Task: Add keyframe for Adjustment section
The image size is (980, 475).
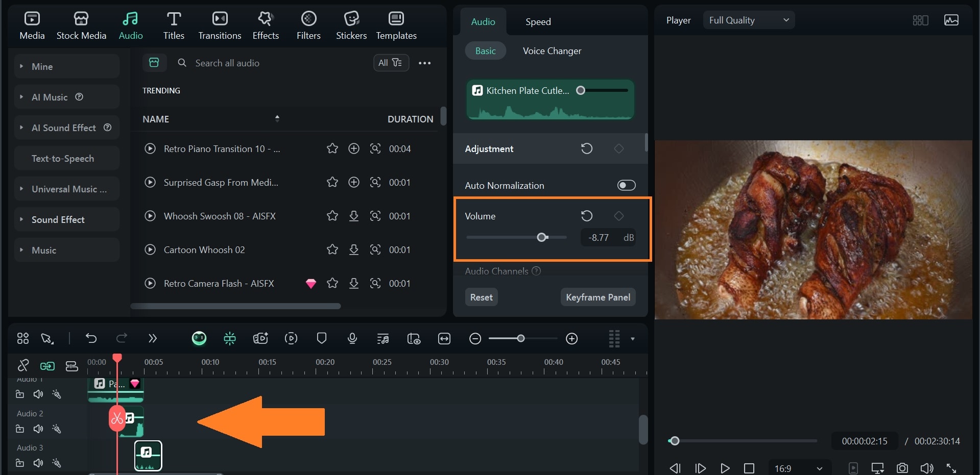Action: coord(619,148)
